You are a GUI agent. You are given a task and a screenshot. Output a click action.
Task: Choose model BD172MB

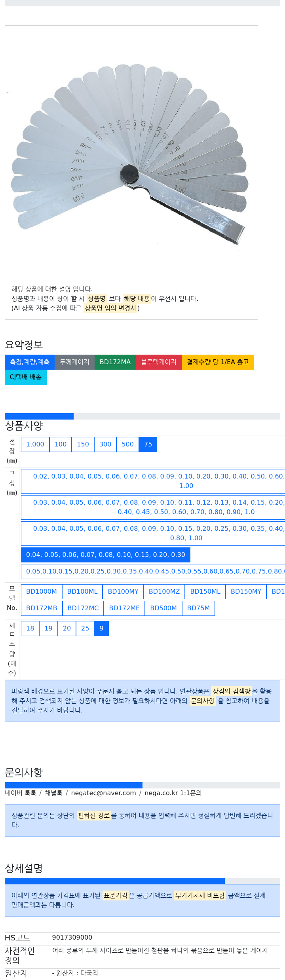tap(42, 608)
